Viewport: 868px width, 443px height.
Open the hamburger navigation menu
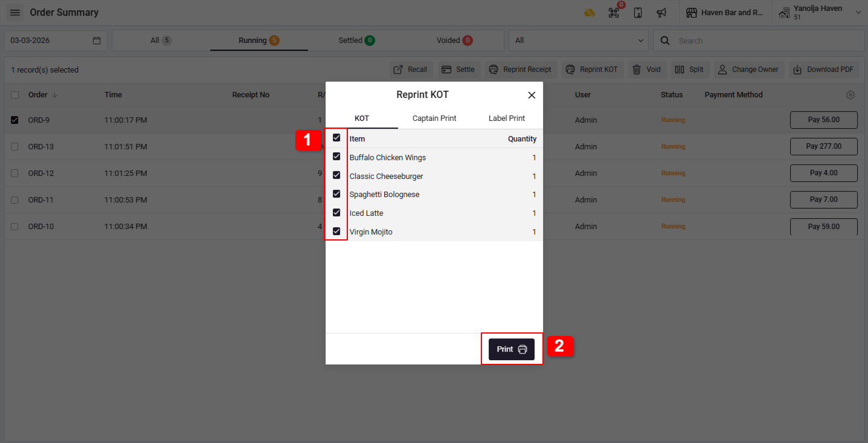(x=15, y=13)
